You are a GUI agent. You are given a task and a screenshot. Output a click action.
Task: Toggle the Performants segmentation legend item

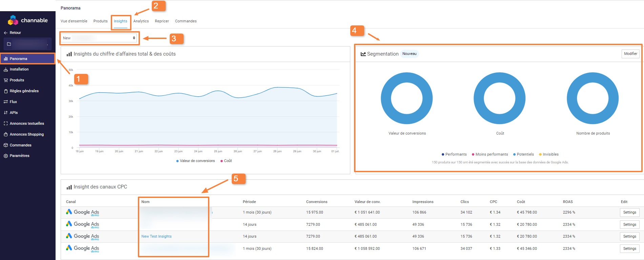pos(454,154)
